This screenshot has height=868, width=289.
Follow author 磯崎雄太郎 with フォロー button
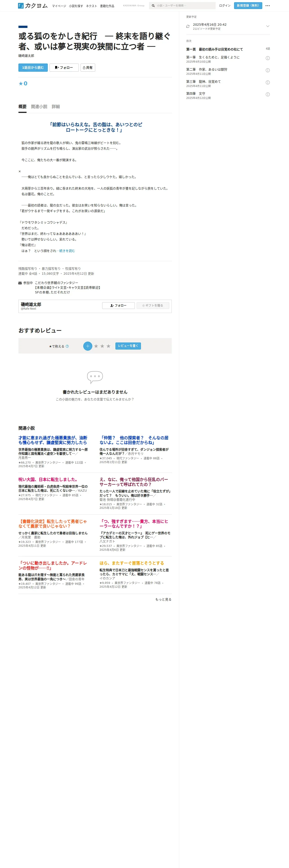[x=118, y=306]
